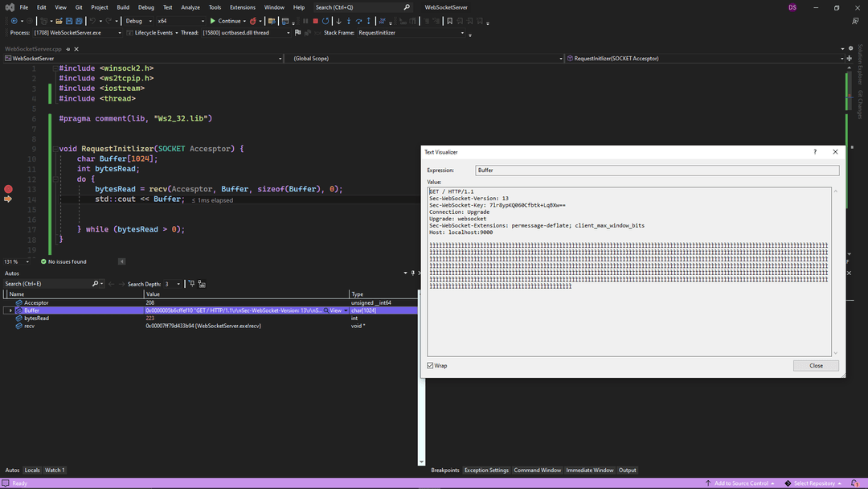868x489 pixels.
Task: Switch to the Locals tab
Action: (x=32, y=471)
